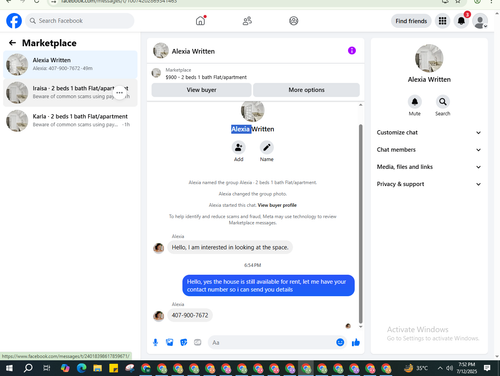
Task: Open the Groups icon in top navigation
Action: click(294, 21)
